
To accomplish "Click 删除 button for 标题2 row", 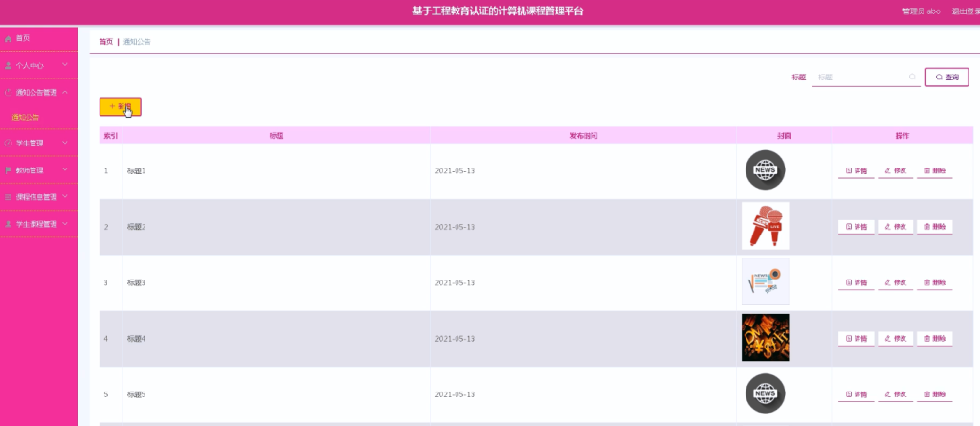I will click(934, 227).
